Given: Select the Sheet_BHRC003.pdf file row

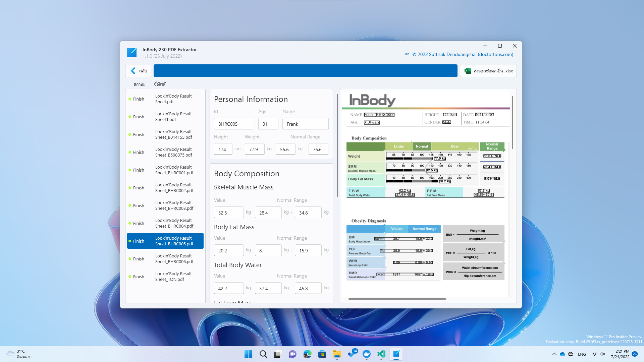Looking at the screenshot, I should (x=165, y=205).
